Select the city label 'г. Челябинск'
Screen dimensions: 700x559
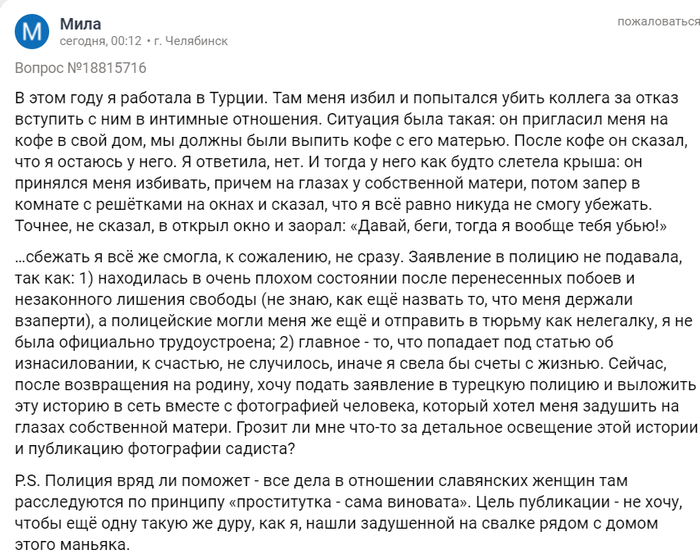191,42
